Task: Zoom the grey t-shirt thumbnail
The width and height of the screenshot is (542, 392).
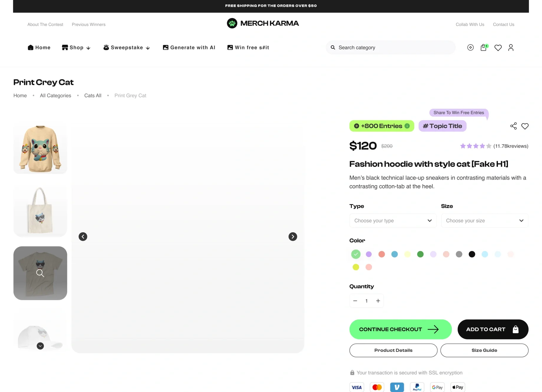Action: click(x=40, y=273)
